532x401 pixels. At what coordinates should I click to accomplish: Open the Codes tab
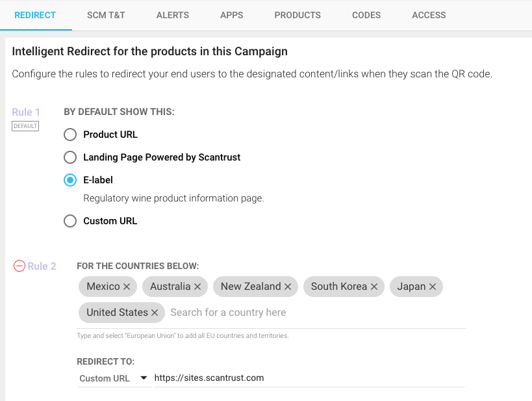[366, 15]
